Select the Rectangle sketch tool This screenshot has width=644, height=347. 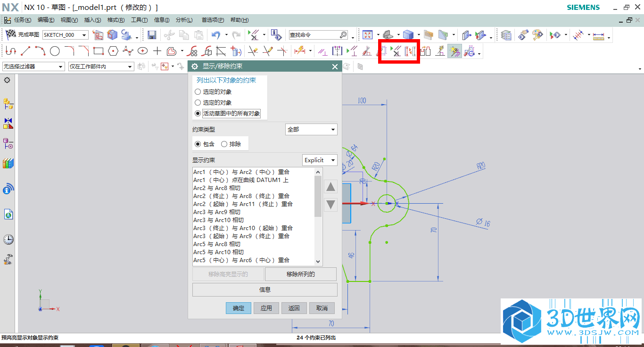click(98, 51)
